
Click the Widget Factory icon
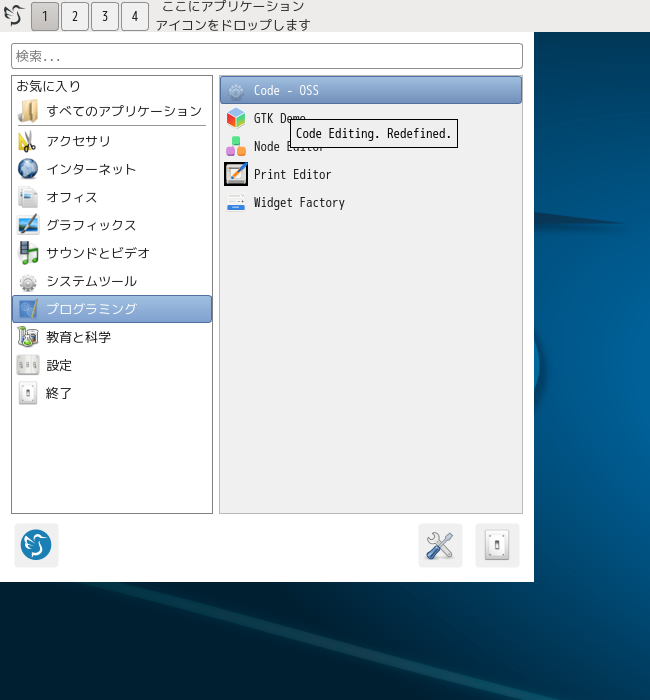tap(236, 202)
